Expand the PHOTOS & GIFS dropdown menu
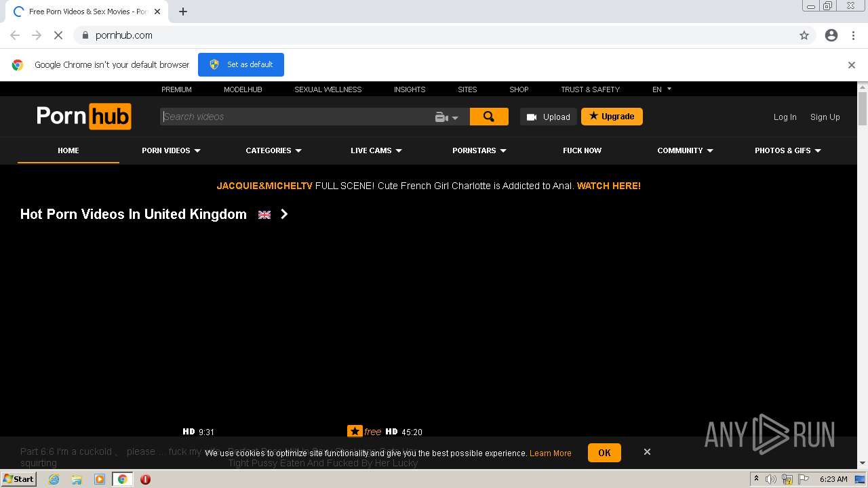This screenshot has width=868, height=488. (x=788, y=150)
